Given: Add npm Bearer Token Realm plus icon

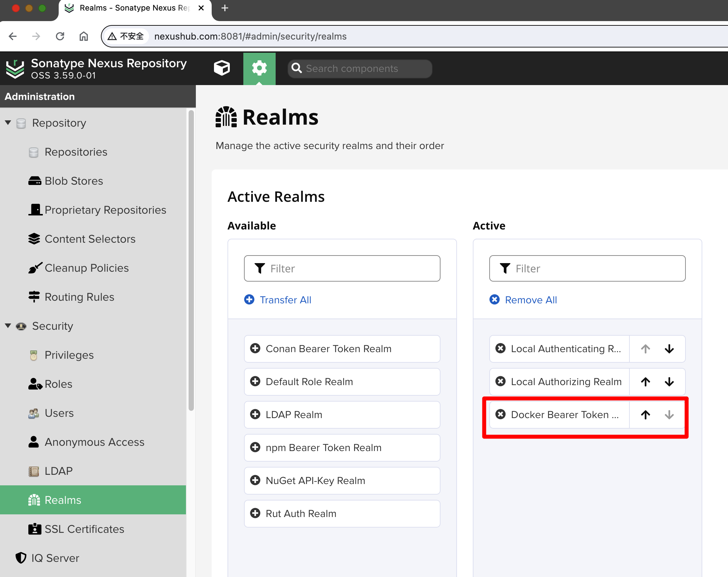Looking at the screenshot, I should click(255, 447).
